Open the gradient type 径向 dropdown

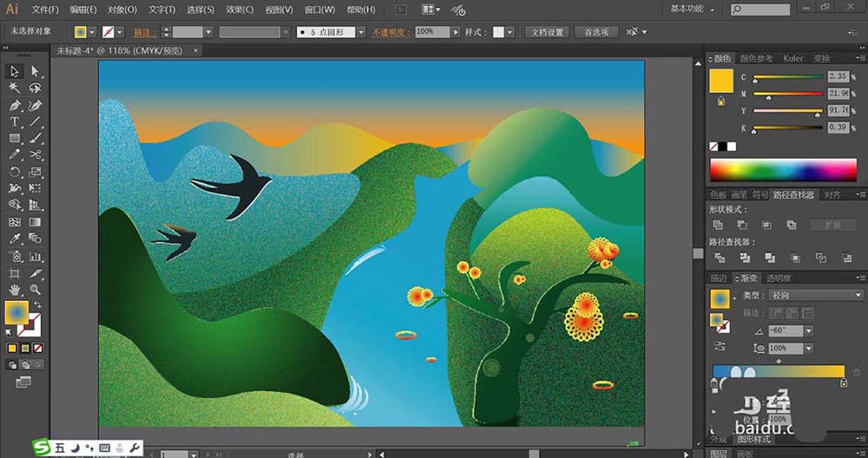click(x=816, y=296)
